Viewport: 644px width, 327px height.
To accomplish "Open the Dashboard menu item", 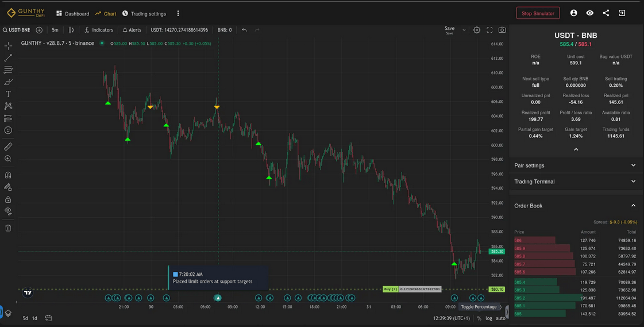I will pos(72,14).
